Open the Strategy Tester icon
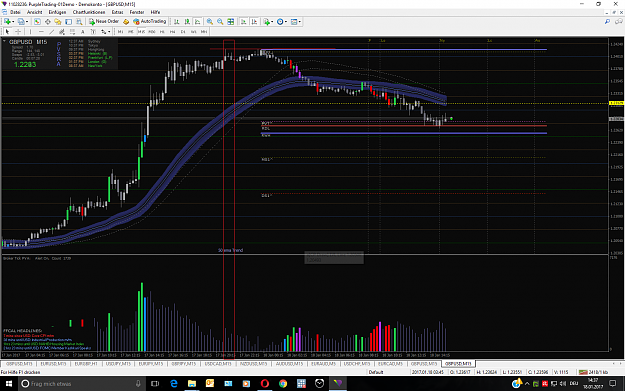625x391 pixels. click(79, 22)
